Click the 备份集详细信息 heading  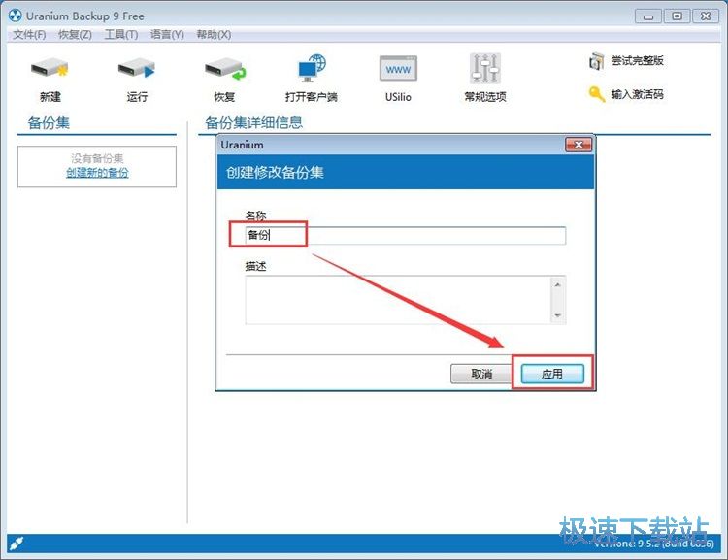tap(253, 122)
